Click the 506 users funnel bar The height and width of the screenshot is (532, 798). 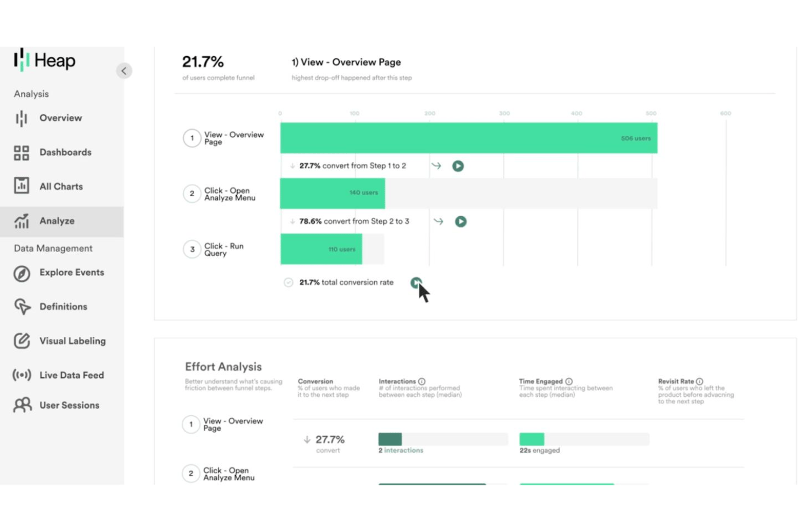pos(469,138)
